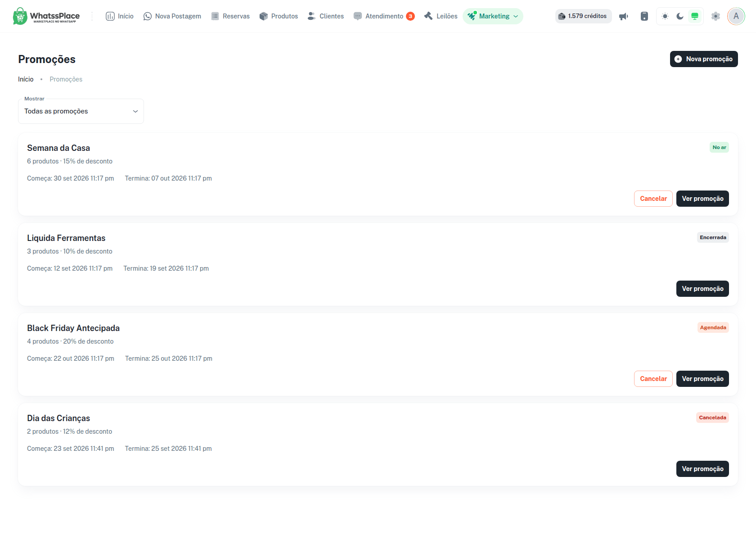
Task: Click the Liquida Ferramentas title
Action: click(66, 238)
